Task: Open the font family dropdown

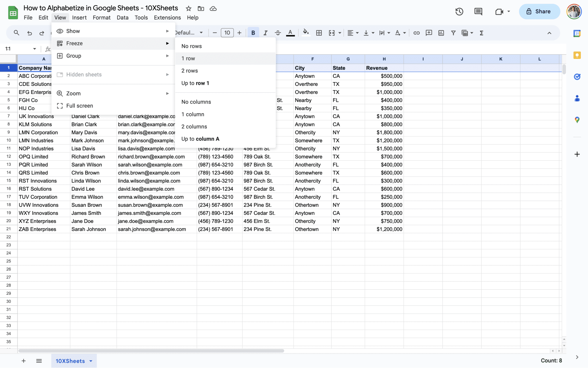Action: [x=189, y=33]
